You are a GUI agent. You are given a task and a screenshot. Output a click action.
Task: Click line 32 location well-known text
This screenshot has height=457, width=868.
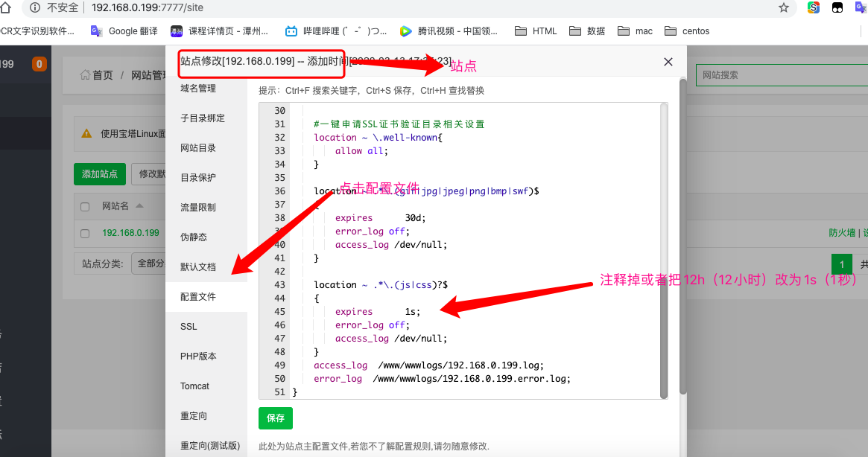[x=378, y=138]
